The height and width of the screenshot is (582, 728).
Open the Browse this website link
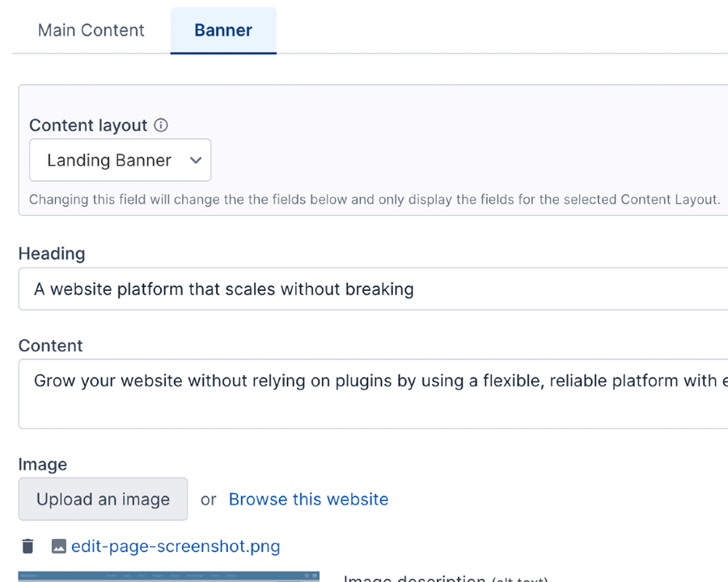(308, 499)
